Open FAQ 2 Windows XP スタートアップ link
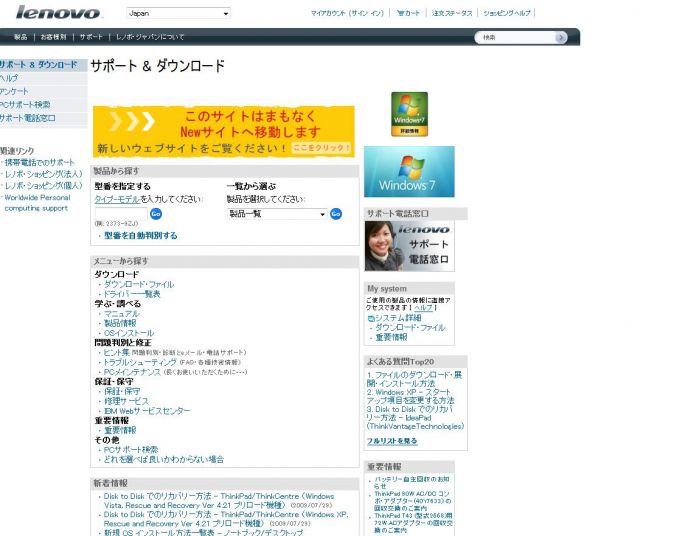 coord(411,396)
